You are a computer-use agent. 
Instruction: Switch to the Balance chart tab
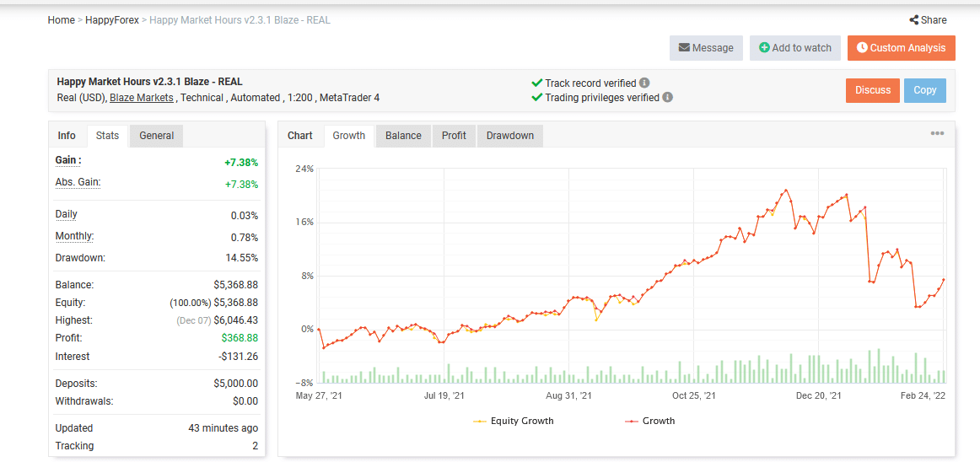pyautogui.click(x=403, y=136)
